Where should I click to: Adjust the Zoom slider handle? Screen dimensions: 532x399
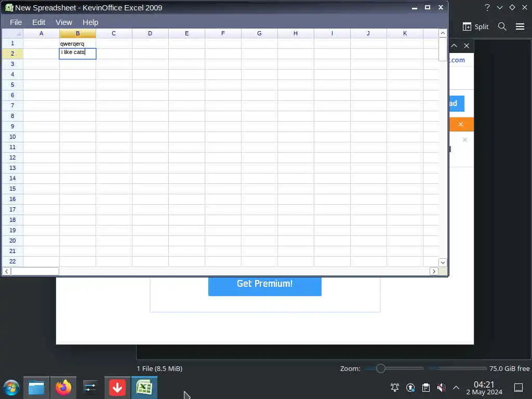click(381, 368)
